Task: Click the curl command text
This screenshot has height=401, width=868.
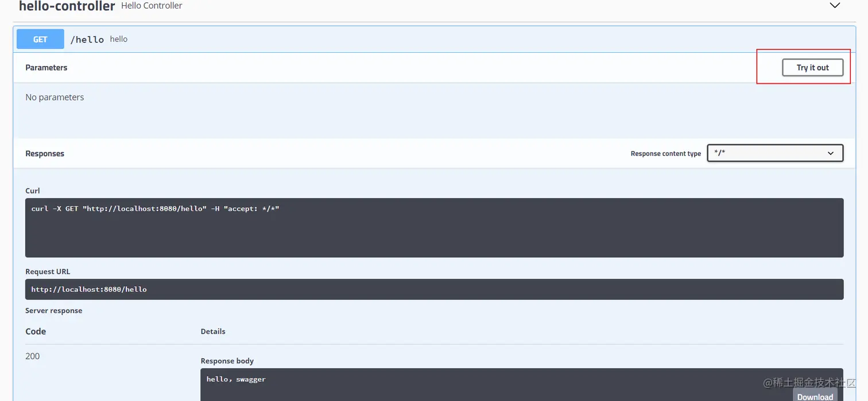Action: 155,209
